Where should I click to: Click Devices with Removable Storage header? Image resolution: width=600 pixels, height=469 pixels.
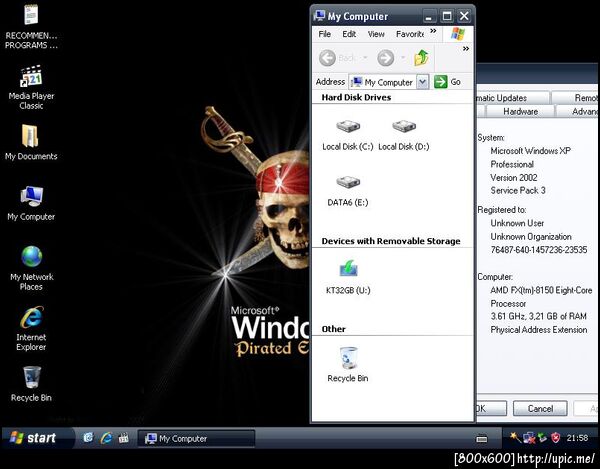(391, 241)
